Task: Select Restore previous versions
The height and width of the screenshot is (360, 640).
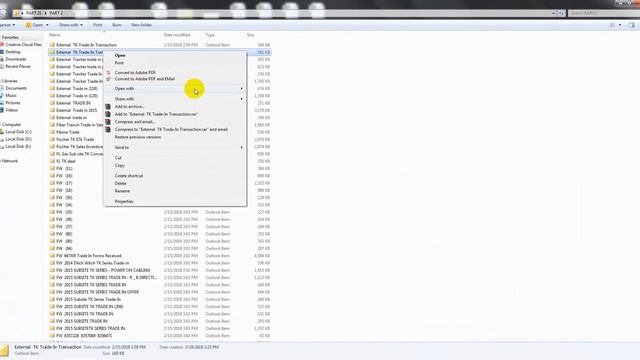Action: tap(138, 137)
